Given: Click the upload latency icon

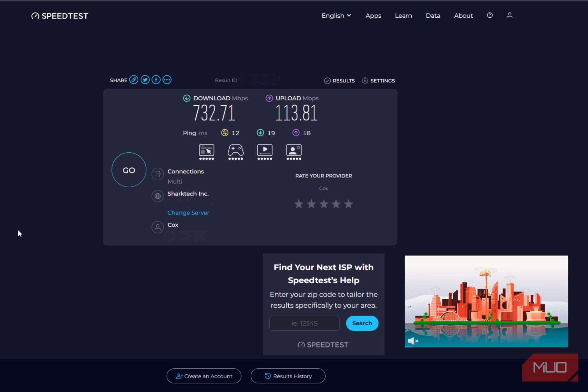Looking at the screenshot, I should [x=296, y=133].
